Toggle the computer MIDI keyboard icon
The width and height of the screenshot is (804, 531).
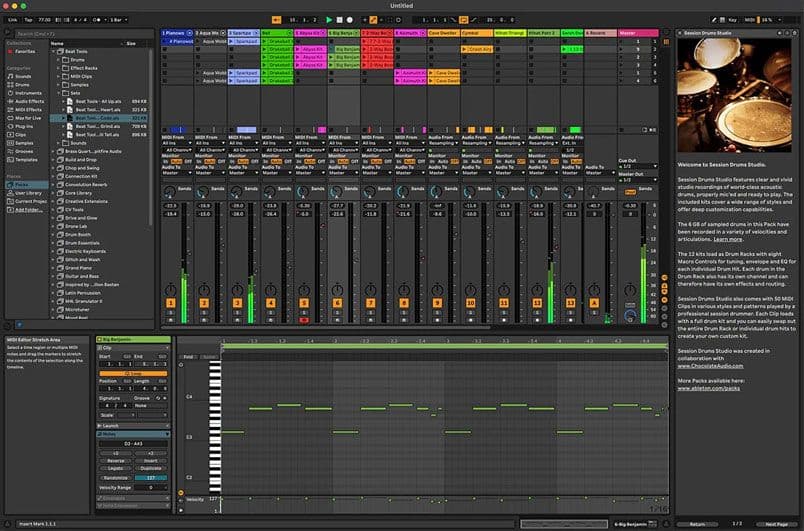tap(722, 20)
